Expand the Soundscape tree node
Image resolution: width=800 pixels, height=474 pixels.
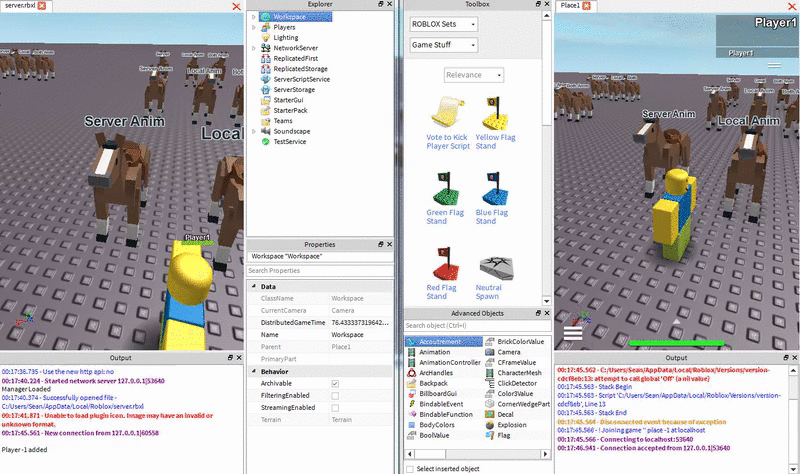pos(254,131)
